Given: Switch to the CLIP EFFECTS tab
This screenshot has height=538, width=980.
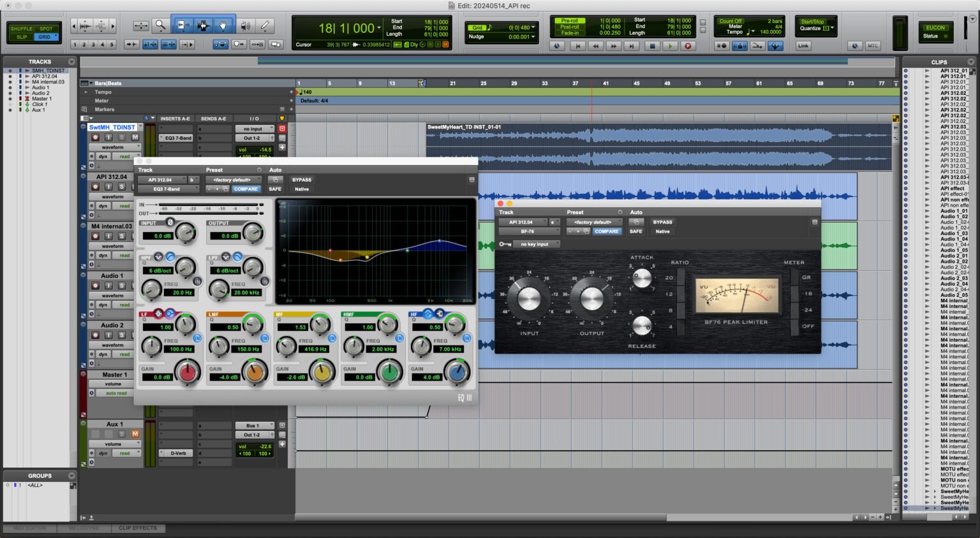Looking at the screenshot, I should pos(138,528).
